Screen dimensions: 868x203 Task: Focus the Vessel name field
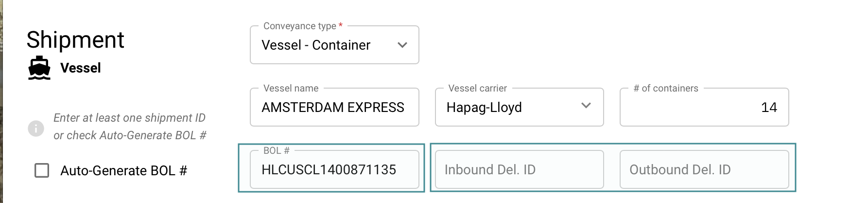tap(334, 108)
